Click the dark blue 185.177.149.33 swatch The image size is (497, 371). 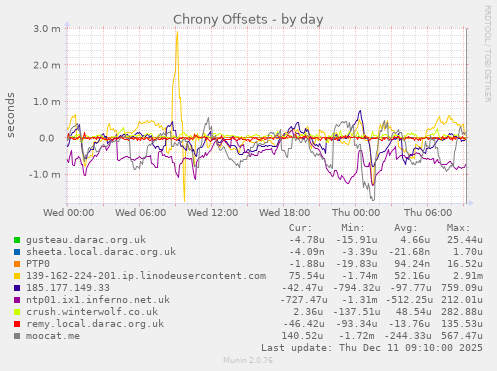17,288
